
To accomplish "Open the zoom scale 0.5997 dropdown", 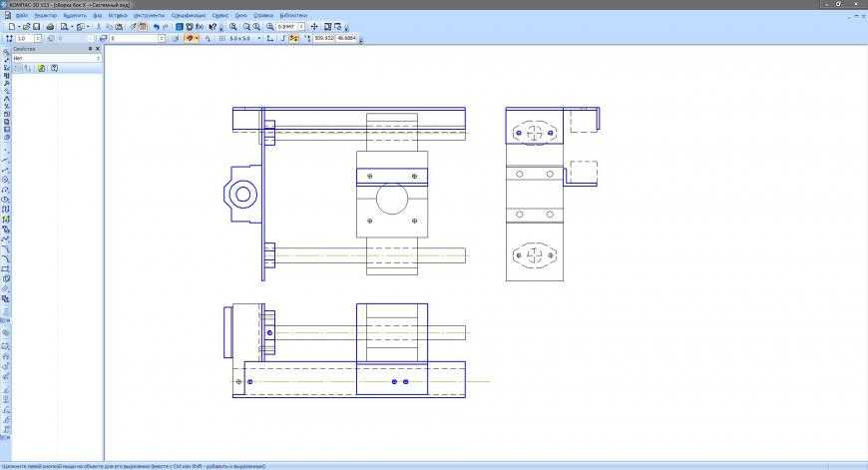I will [x=300, y=27].
